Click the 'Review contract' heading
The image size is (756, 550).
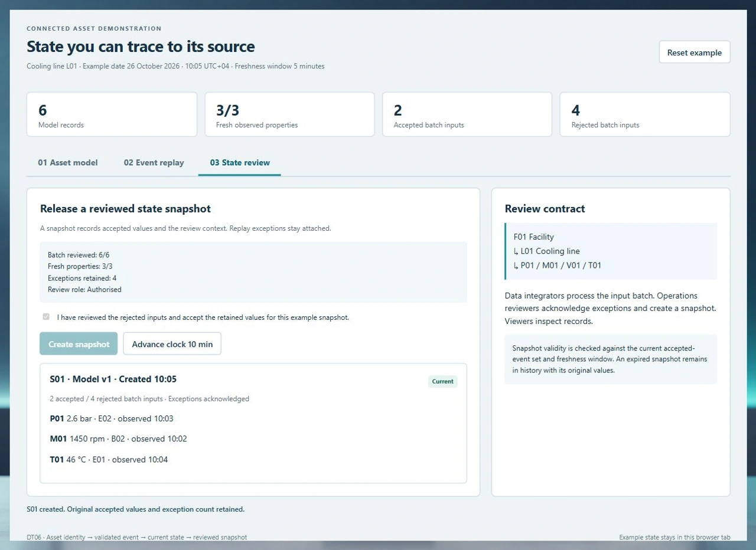point(545,208)
